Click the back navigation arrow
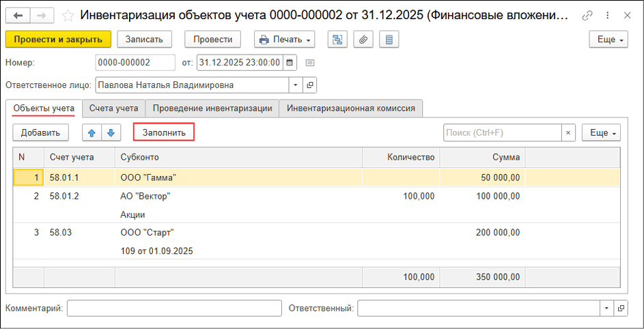 (18, 15)
